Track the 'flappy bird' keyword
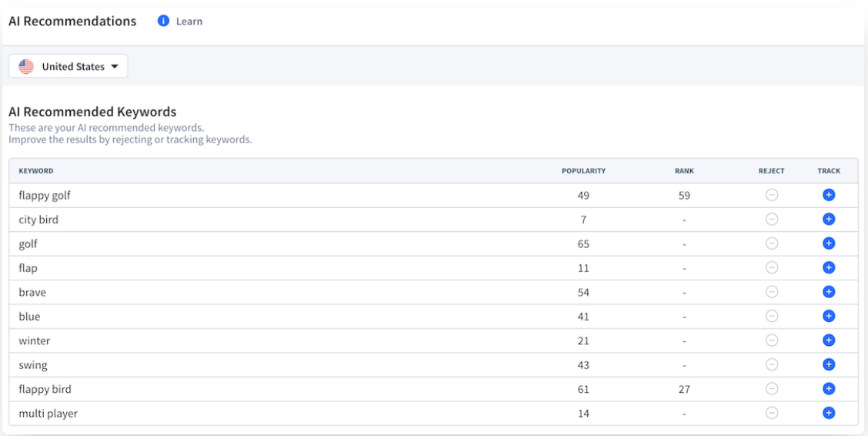 (x=829, y=389)
